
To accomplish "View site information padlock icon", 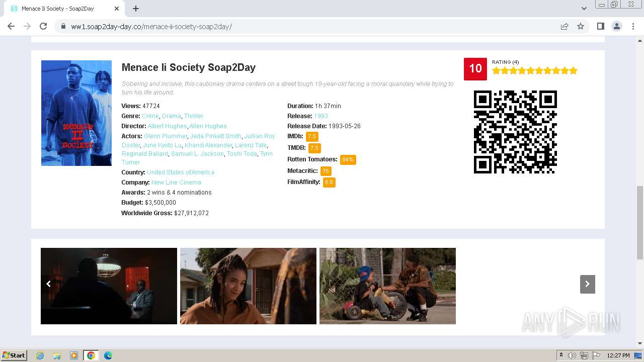I will 63,26.
